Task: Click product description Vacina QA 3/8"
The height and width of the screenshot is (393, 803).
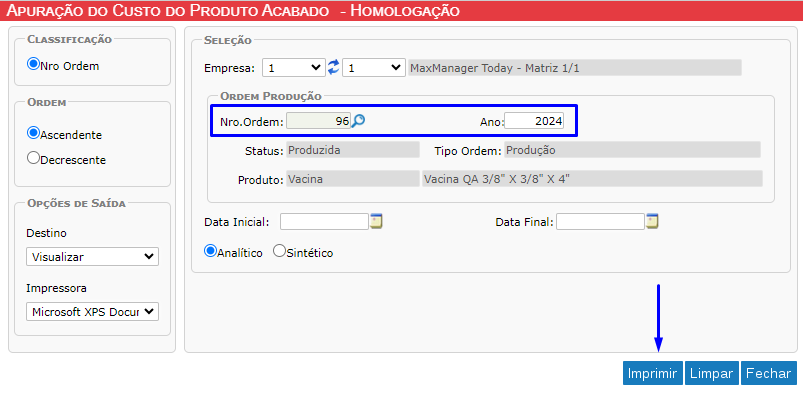Action: click(x=592, y=179)
